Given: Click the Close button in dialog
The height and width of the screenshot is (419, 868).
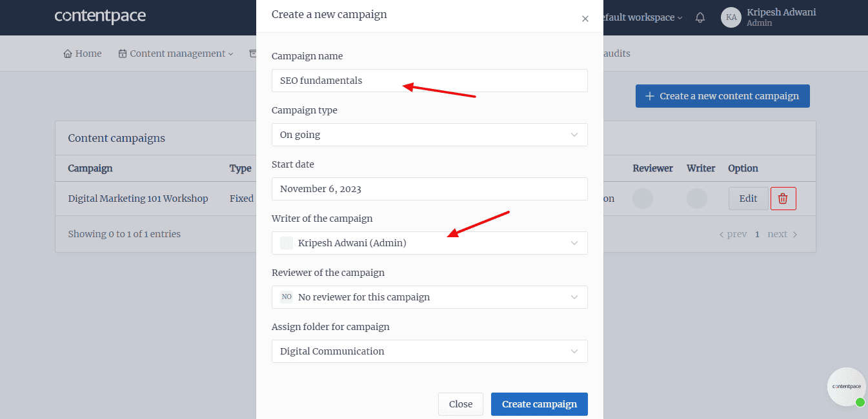Looking at the screenshot, I should click(461, 404).
